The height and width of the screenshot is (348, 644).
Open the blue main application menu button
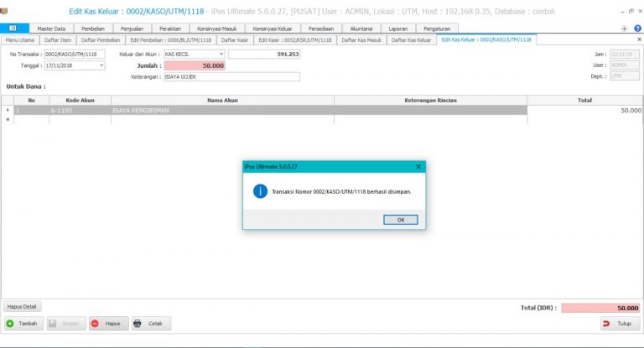(14, 29)
